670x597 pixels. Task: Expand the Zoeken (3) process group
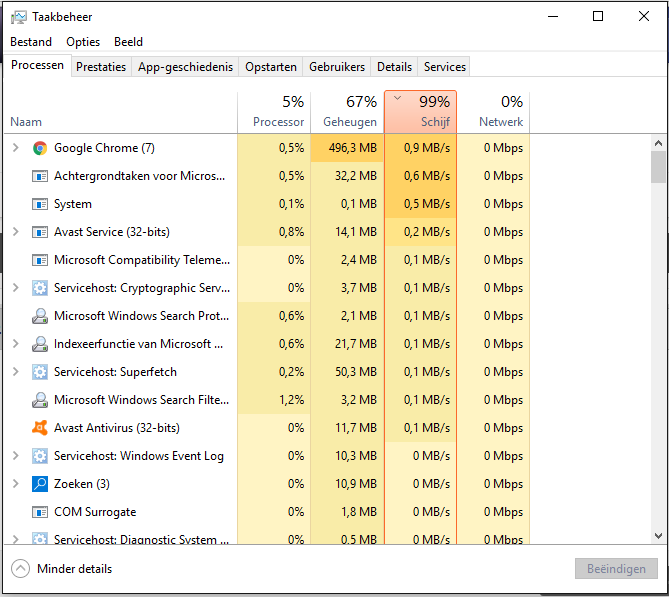click(x=16, y=484)
